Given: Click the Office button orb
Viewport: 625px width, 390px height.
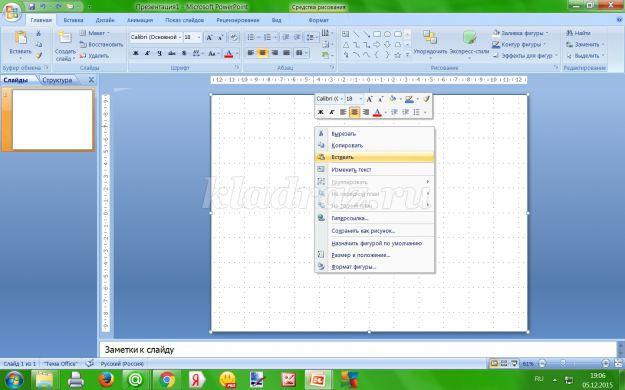Looking at the screenshot, I should (x=12, y=12).
